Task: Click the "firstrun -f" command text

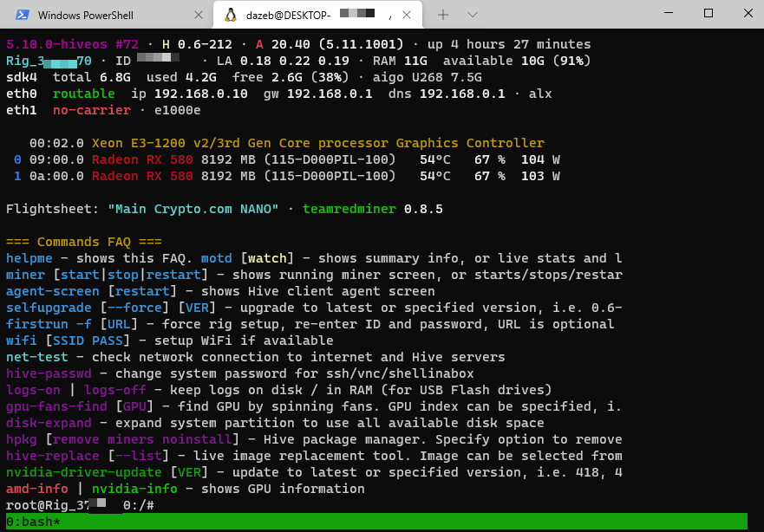Action: point(49,324)
